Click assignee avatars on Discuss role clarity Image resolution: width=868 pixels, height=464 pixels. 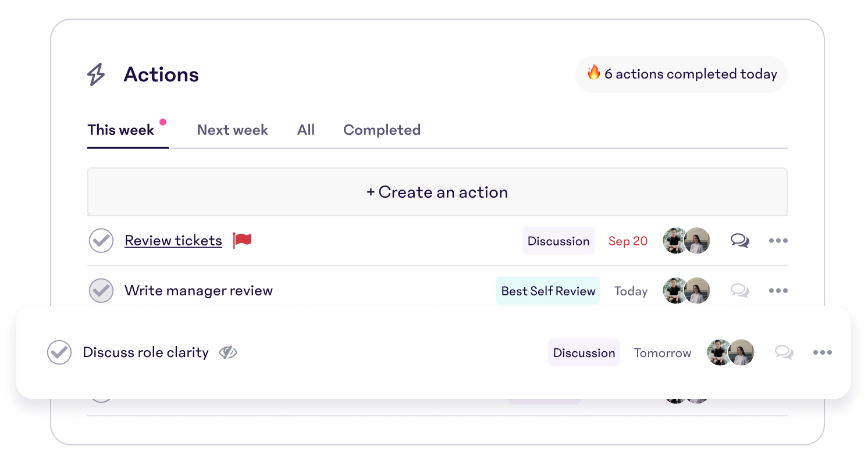pyautogui.click(x=731, y=352)
